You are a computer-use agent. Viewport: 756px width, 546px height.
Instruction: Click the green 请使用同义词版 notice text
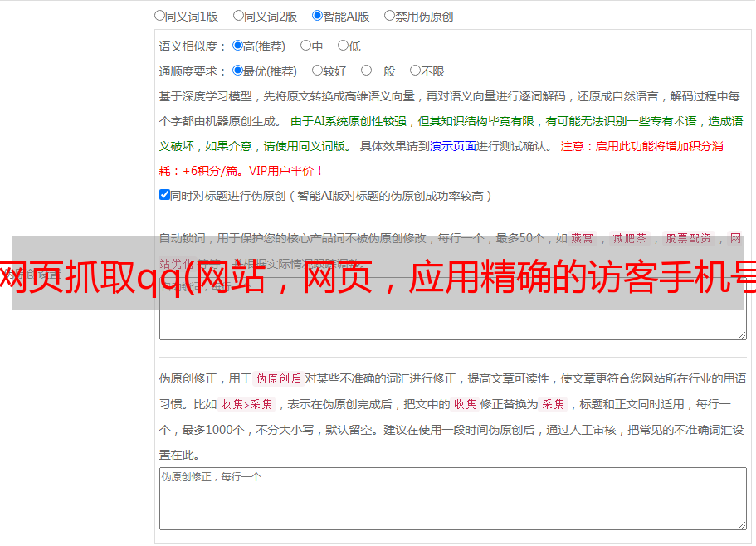point(307,146)
